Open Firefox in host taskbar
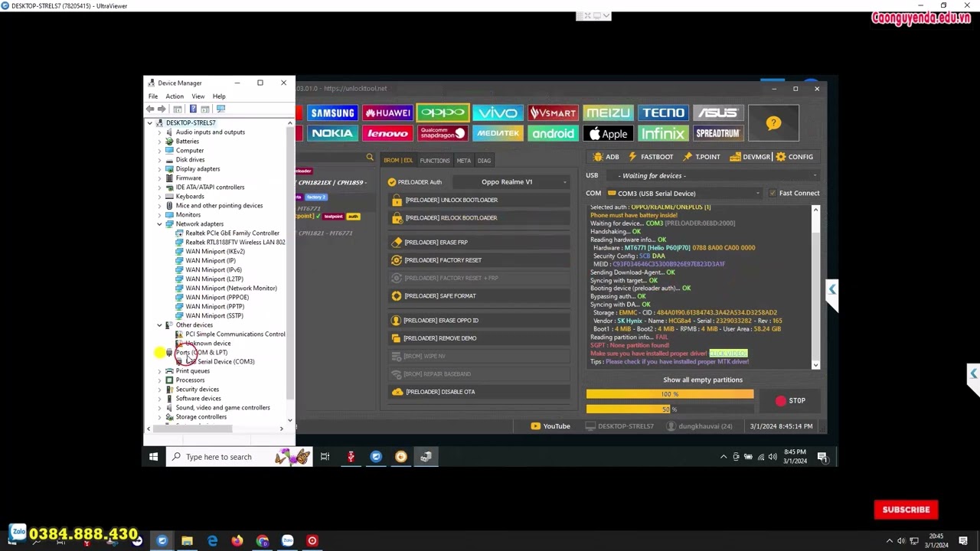The width and height of the screenshot is (980, 551). pyautogui.click(x=237, y=541)
